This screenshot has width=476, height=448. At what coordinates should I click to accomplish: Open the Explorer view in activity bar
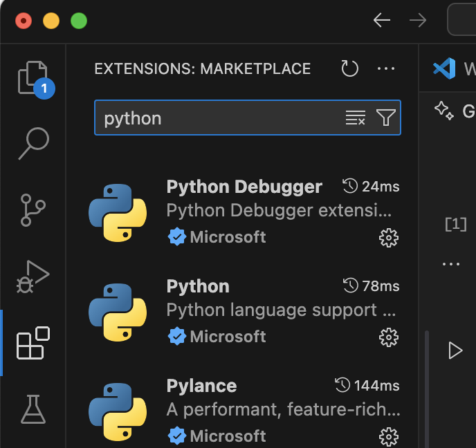click(x=33, y=79)
